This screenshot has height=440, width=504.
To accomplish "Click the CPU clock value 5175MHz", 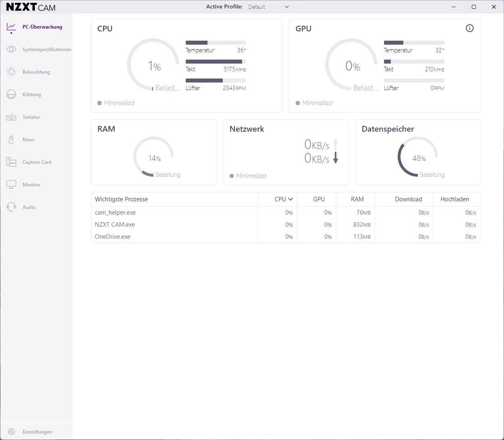I will tap(235, 69).
